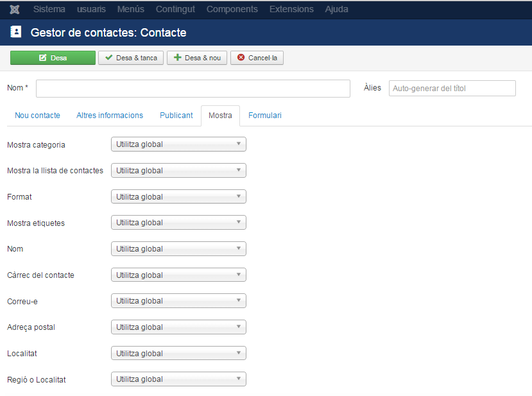Click the Àlies input field
This screenshot has height=396, width=532.
pos(452,89)
